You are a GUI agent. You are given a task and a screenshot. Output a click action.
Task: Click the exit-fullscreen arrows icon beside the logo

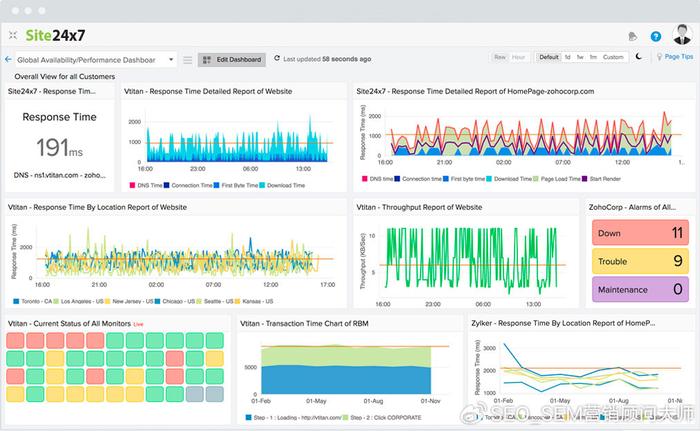click(x=13, y=35)
